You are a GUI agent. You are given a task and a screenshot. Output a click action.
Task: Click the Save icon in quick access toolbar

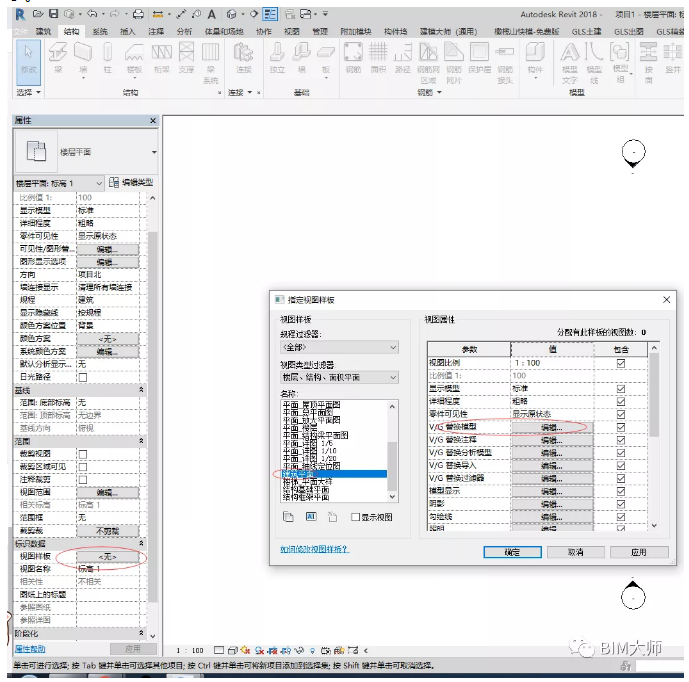(x=53, y=14)
